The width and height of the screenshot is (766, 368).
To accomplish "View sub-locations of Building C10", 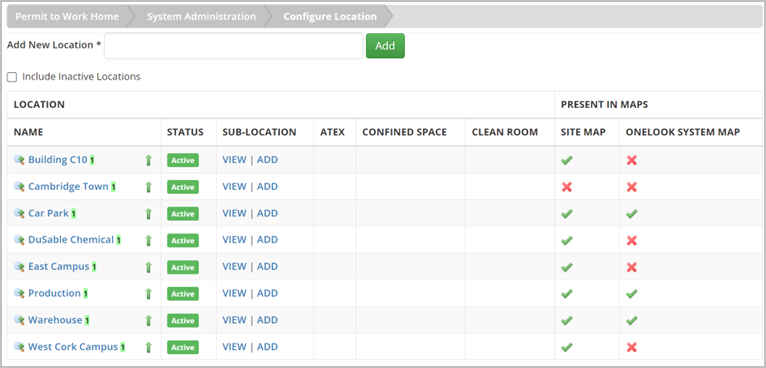I will coord(234,160).
